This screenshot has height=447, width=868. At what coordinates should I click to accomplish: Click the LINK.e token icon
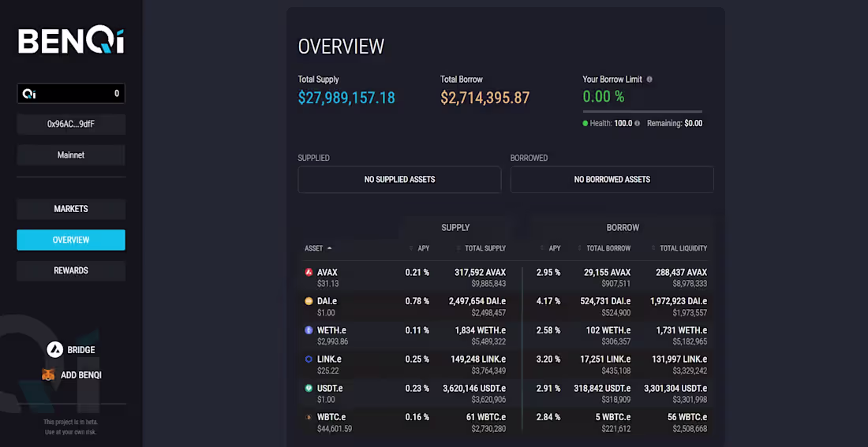pos(309,359)
